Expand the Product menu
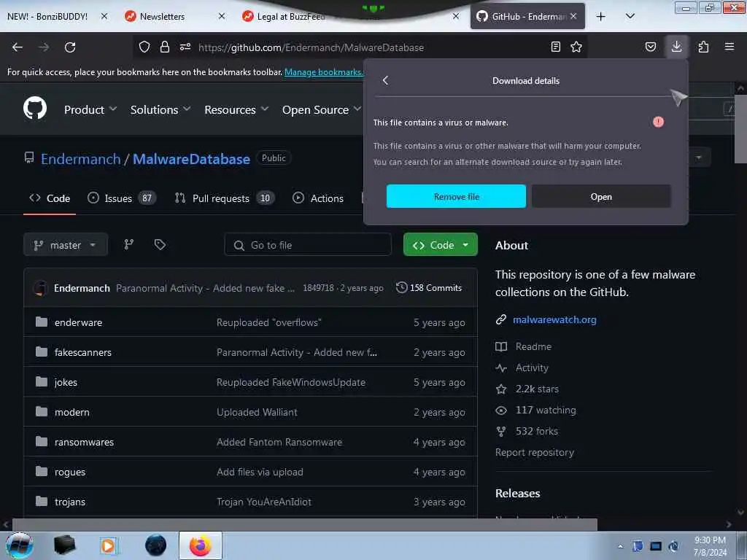Viewport: 747px width, 560px height. [x=90, y=109]
